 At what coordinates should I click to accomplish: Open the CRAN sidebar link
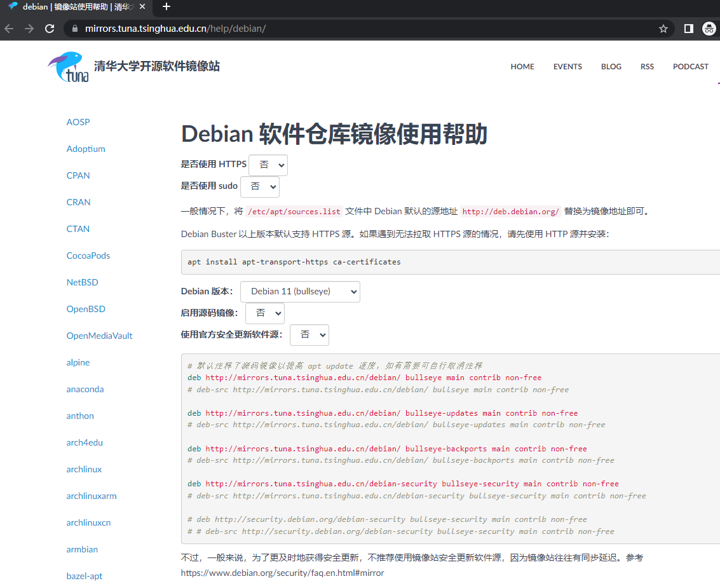tap(79, 202)
